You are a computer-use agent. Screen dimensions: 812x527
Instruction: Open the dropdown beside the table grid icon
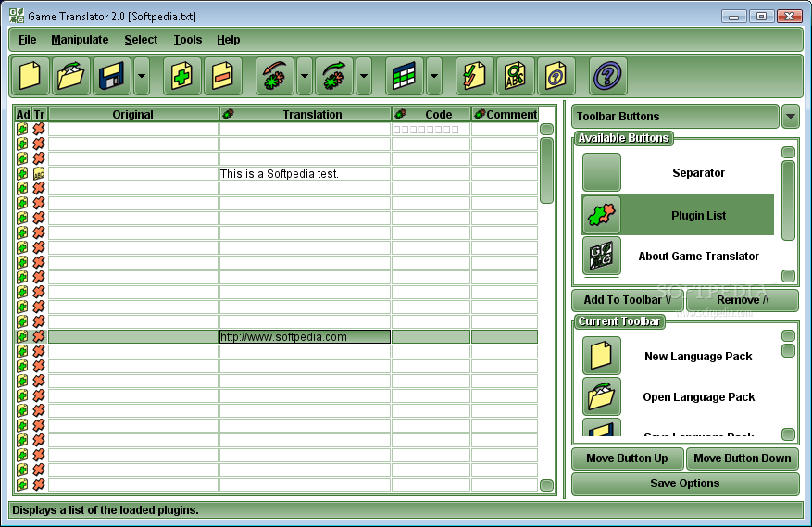(x=434, y=76)
